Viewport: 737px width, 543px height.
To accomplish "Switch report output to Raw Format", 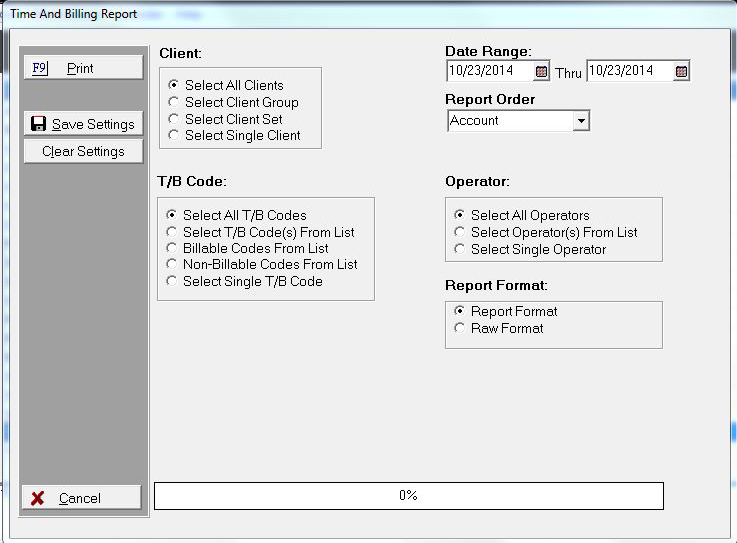I will 460,328.
